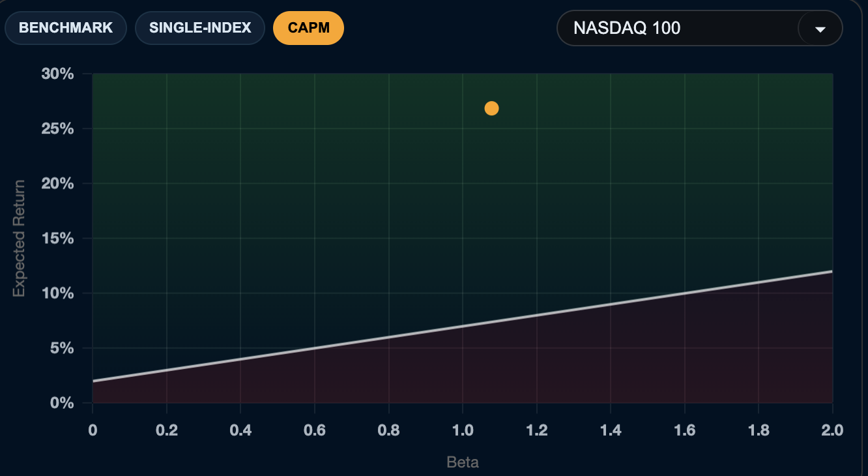
Task: Click the 2.0 beta axis label
Action: tap(833, 430)
